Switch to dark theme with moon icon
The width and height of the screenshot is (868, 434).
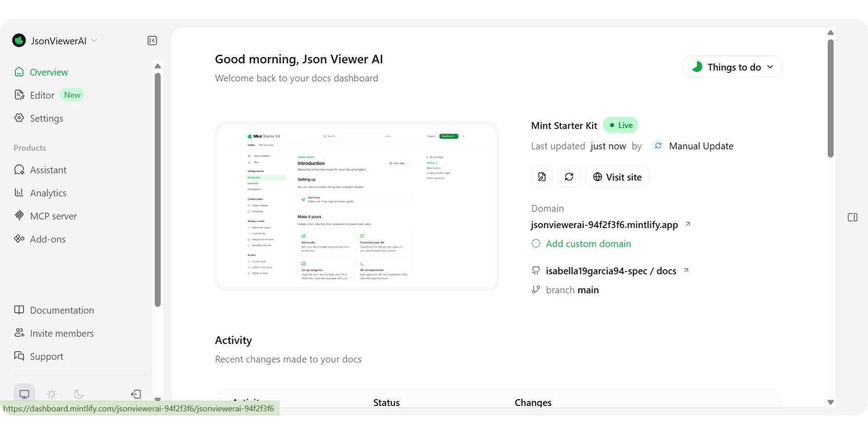[79, 394]
